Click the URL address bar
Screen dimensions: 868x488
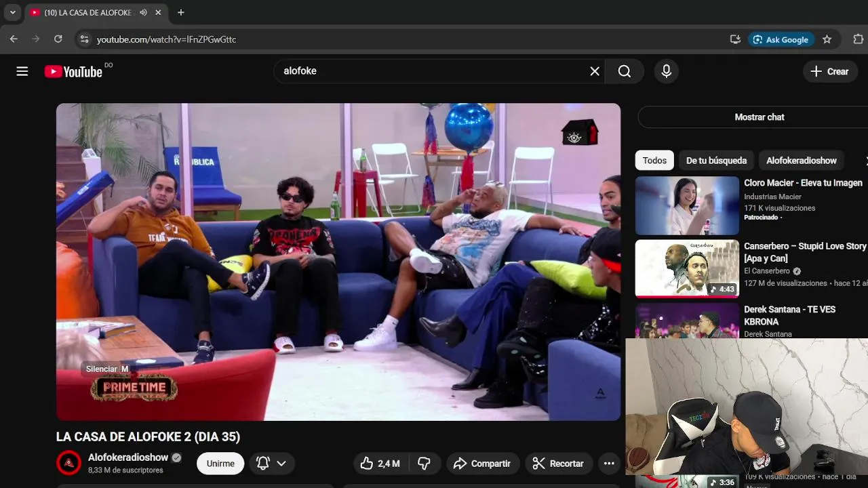pyautogui.click(x=407, y=39)
